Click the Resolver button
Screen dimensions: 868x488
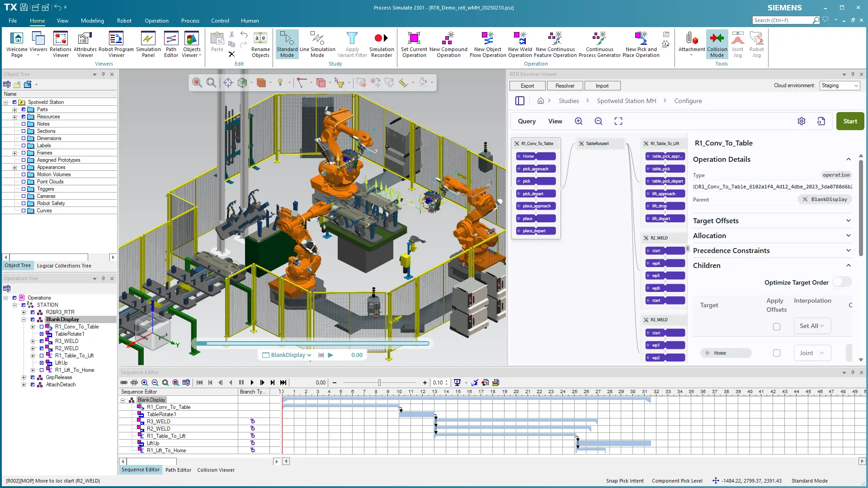565,86
